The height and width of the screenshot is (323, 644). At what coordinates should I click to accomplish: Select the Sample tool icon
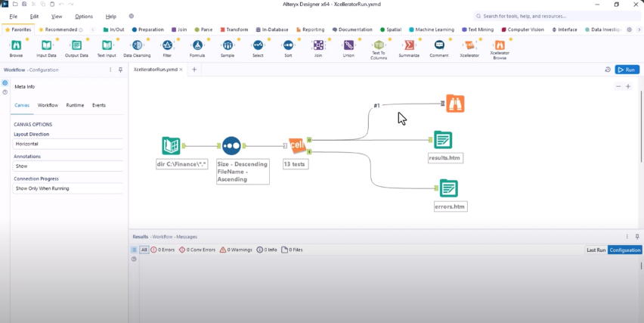coord(228,45)
